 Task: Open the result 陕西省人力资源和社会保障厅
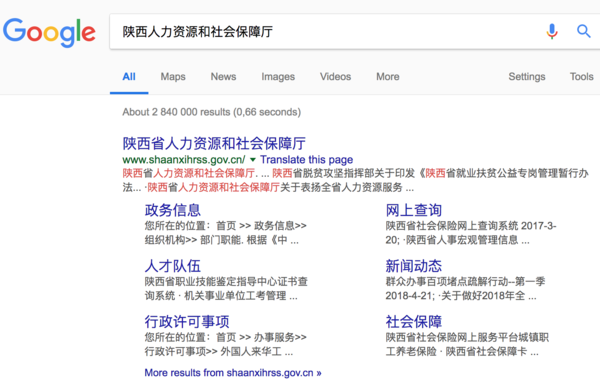214,143
